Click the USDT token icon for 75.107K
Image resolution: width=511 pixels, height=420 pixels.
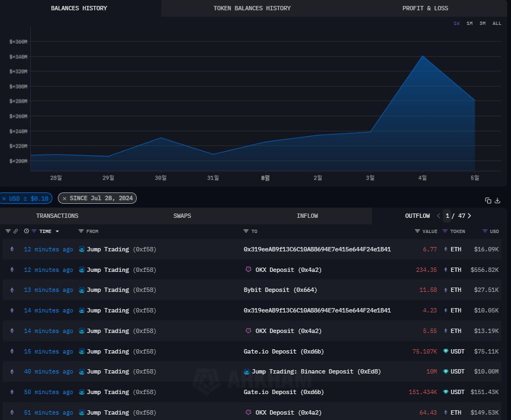[x=446, y=351]
